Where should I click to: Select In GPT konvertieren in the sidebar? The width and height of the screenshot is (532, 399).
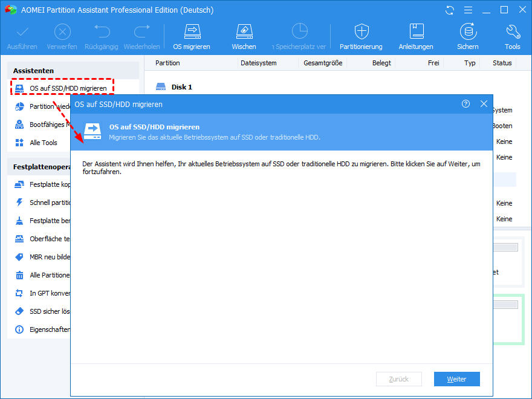coord(42,293)
